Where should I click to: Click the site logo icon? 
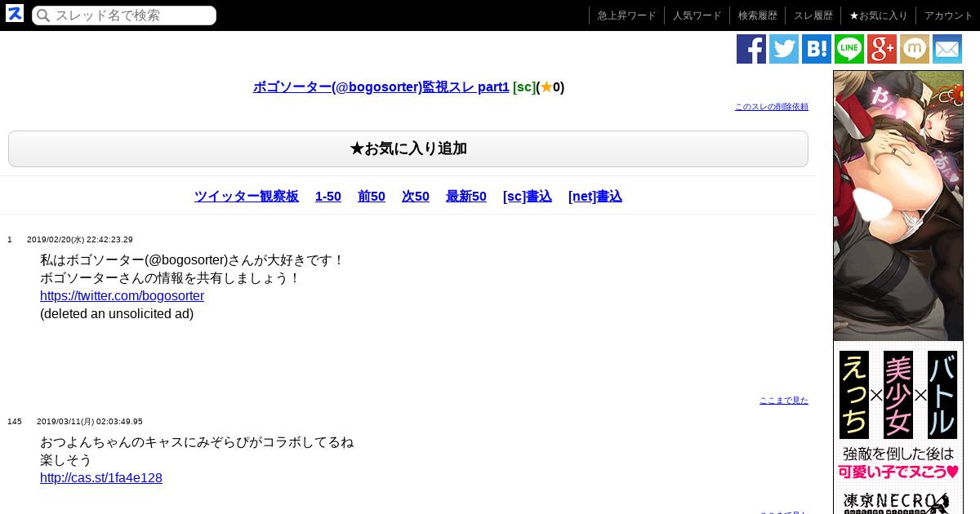[15, 13]
